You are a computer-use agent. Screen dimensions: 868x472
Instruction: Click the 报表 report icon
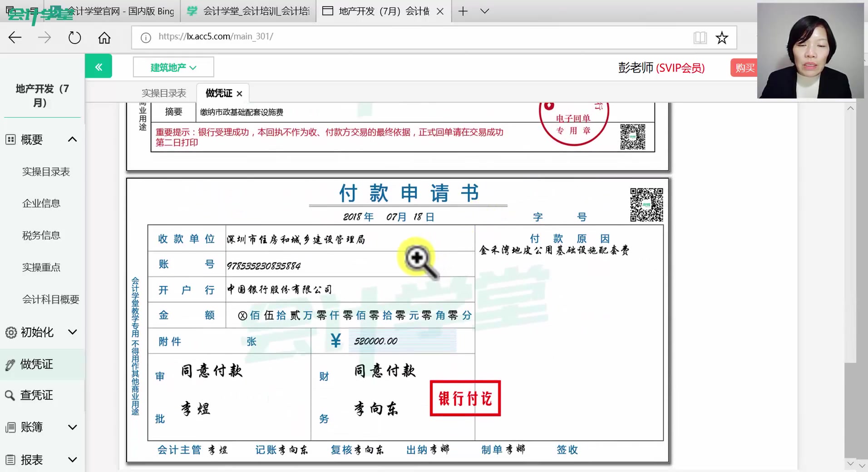tap(10, 460)
